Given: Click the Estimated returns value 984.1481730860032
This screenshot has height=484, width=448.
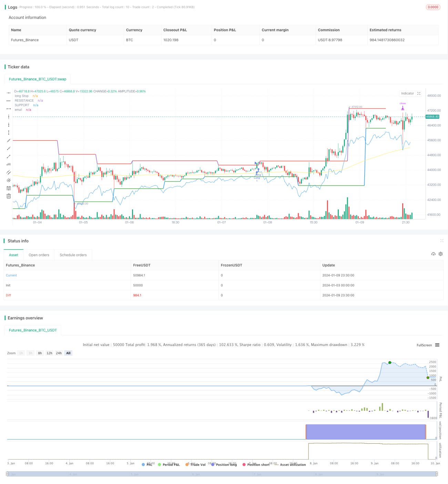Looking at the screenshot, I should click(387, 40).
